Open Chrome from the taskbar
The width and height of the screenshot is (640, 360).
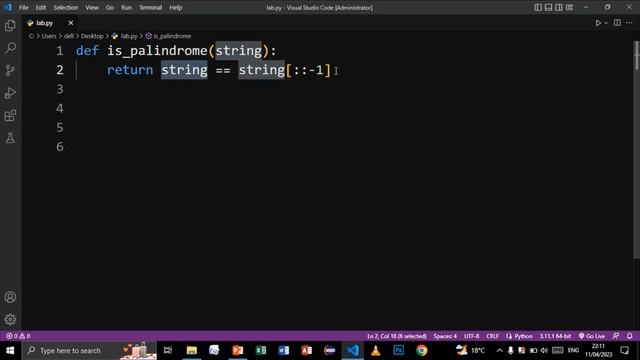coord(422,351)
